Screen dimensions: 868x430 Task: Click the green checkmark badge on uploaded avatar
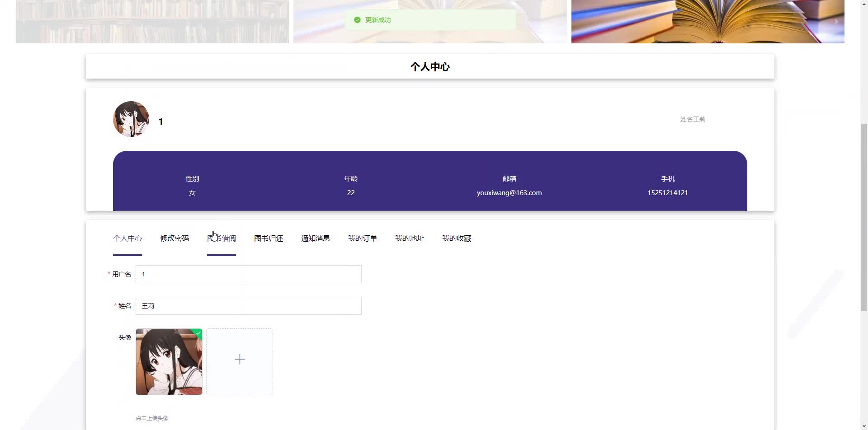coord(198,332)
